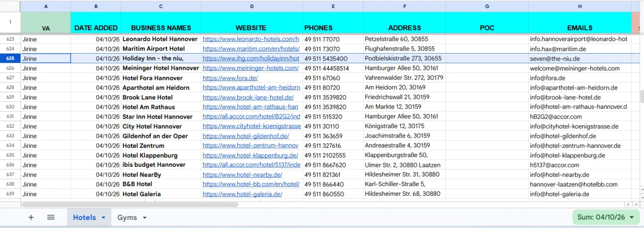Open the hotel-gildenhof.de link
The width and height of the screenshot is (644, 228).
(246, 136)
